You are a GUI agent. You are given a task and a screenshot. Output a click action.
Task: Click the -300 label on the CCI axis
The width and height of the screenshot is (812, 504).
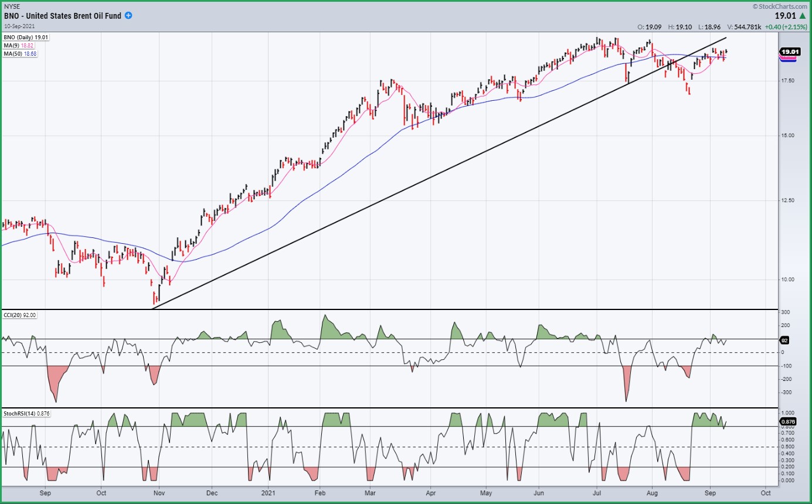pyautogui.click(x=786, y=393)
